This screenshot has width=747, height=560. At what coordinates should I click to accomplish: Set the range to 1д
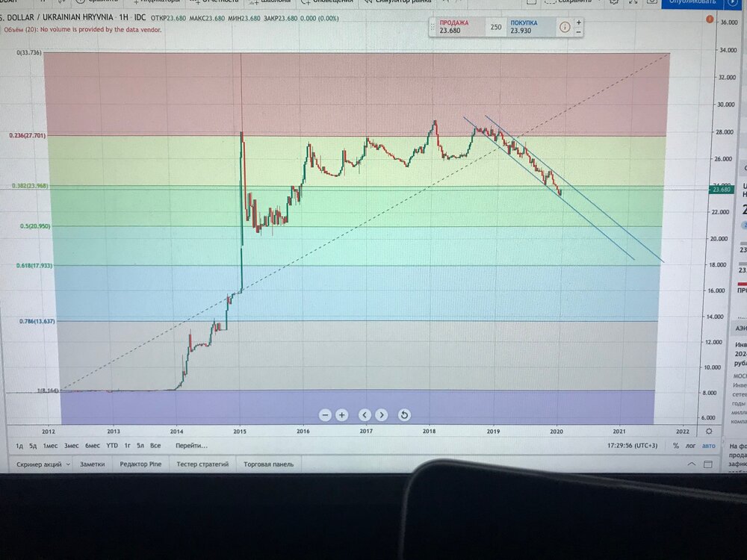19,446
